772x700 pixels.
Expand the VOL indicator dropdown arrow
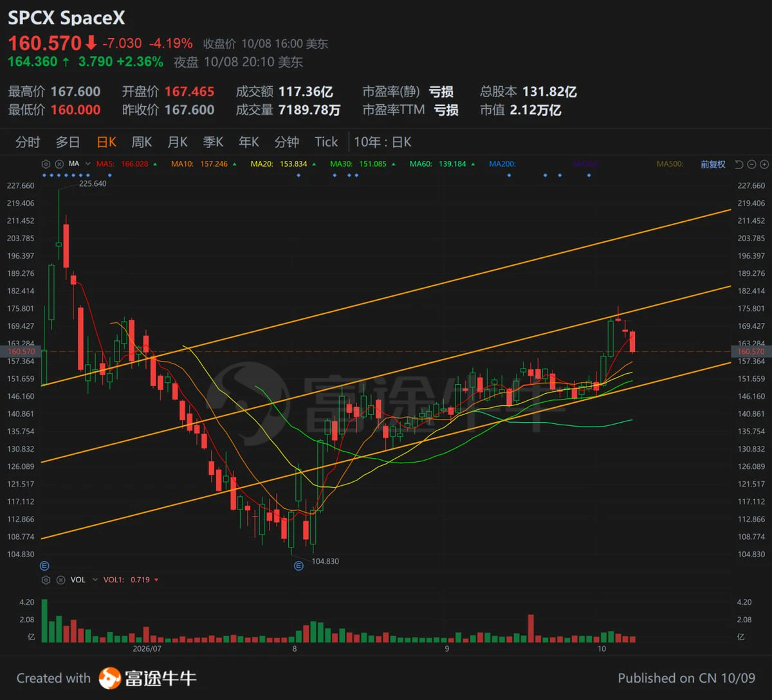(95, 580)
